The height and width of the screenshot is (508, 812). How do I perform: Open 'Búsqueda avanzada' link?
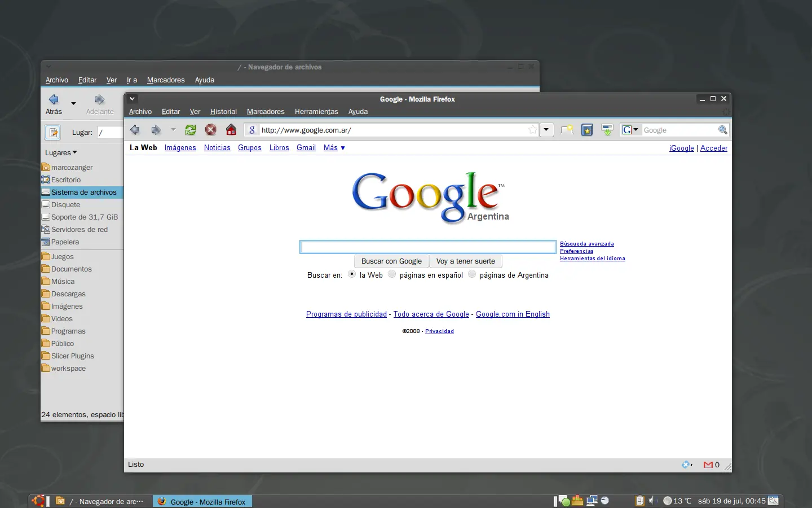click(587, 244)
